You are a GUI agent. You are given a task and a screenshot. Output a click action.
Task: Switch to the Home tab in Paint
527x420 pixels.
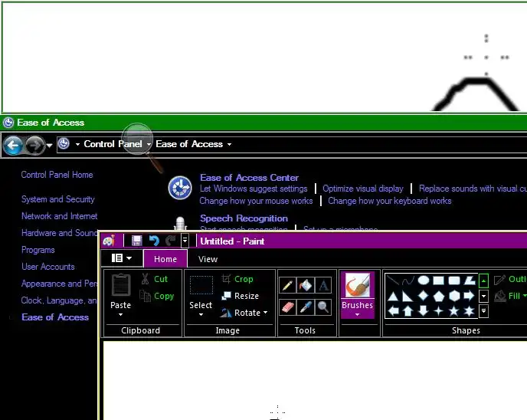point(165,259)
